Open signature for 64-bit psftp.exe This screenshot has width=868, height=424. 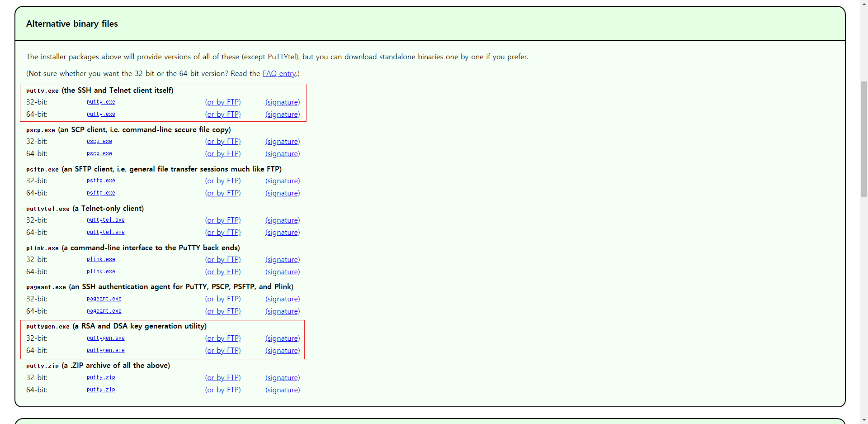tap(283, 193)
